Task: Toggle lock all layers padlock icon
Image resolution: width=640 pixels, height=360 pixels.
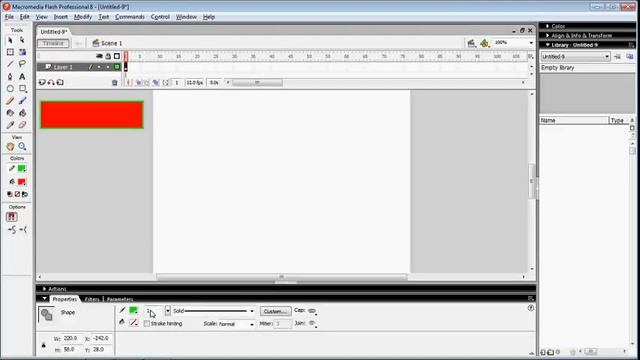Action: [108, 56]
